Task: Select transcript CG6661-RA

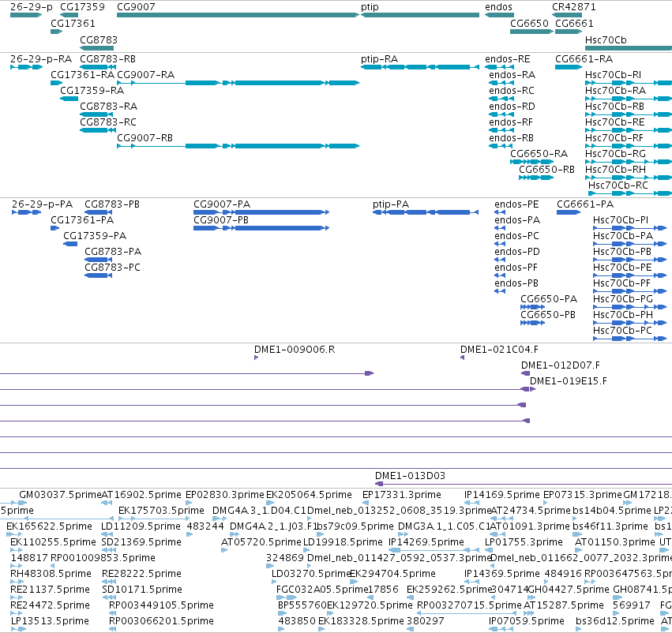Action: click(569, 67)
